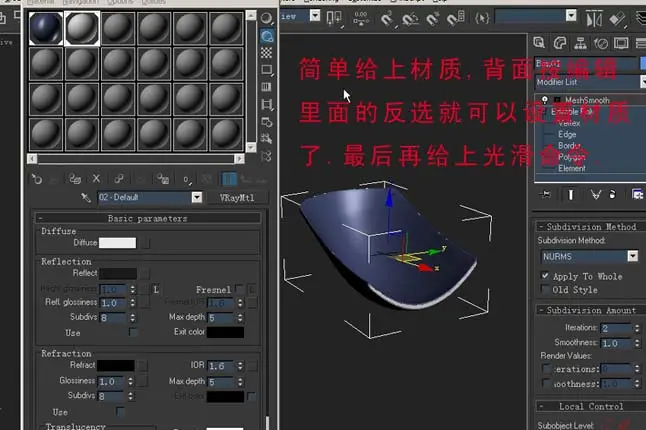Toggle the L lock button beside Hilight glossiness
This screenshot has height=430, width=646.
coord(156,290)
